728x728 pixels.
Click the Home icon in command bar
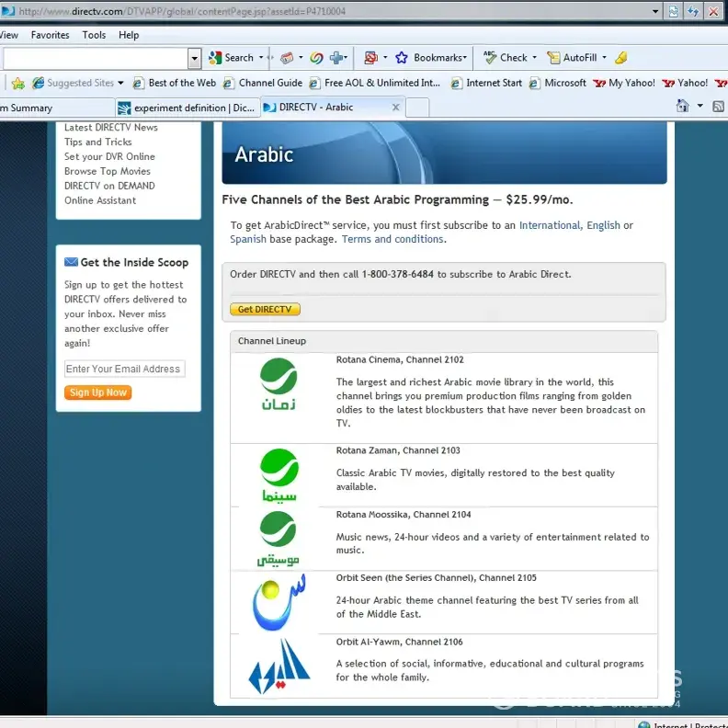pos(682,106)
